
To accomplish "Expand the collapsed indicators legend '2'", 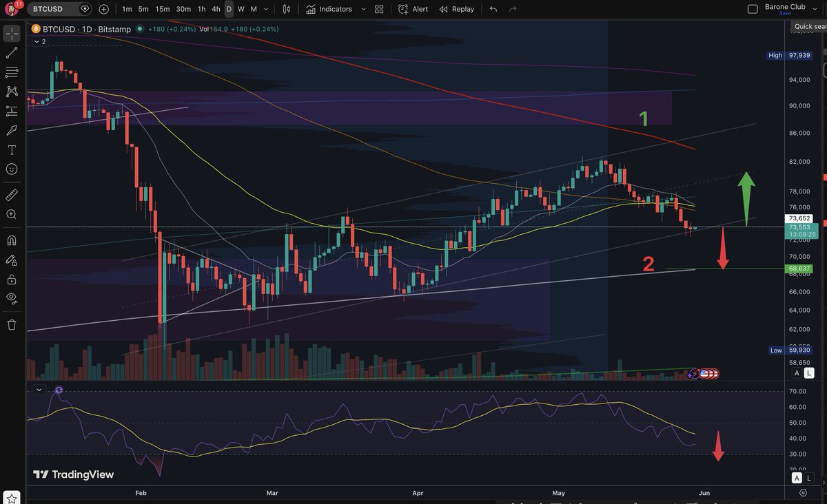I will point(39,41).
